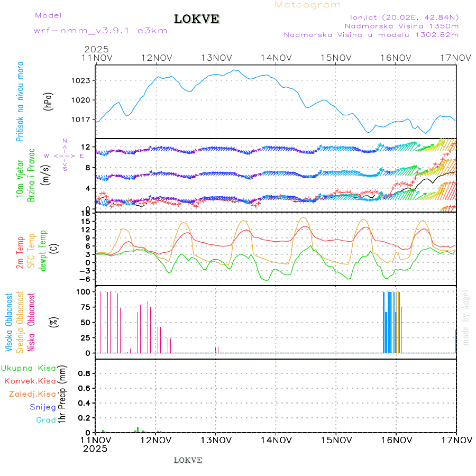This screenshot has width=476, height=476.
Task: Select the red 2m Temp legend label
Action: pyautogui.click(x=20, y=253)
